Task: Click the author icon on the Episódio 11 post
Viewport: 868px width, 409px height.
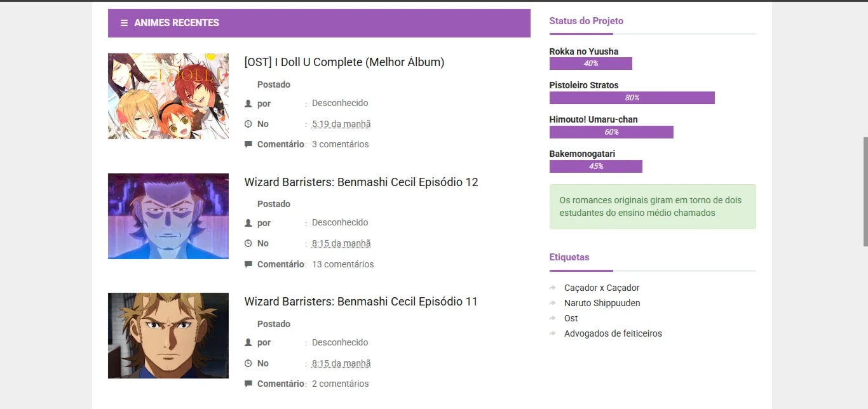Action: pos(248,342)
